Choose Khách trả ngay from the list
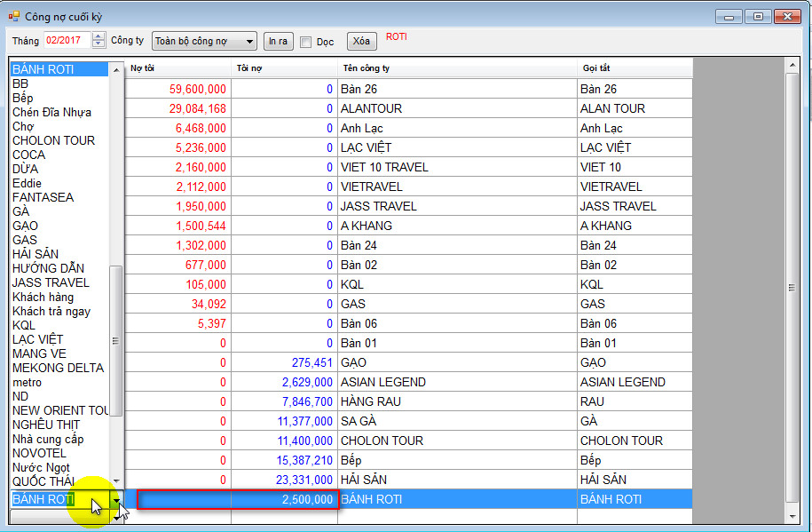Viewport: 812px width, 532px height. 59,311
